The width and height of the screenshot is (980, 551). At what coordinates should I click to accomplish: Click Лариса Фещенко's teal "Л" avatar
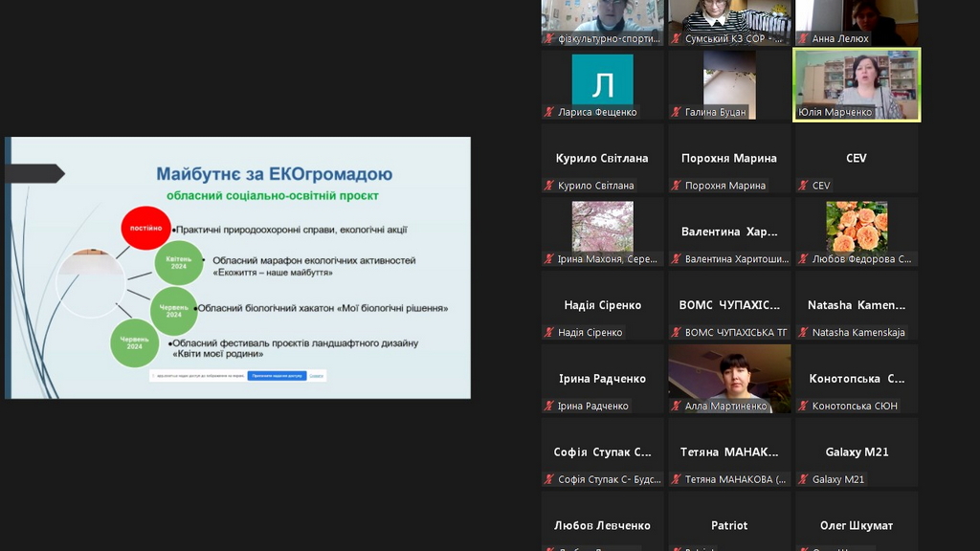[x=602, y=79]
